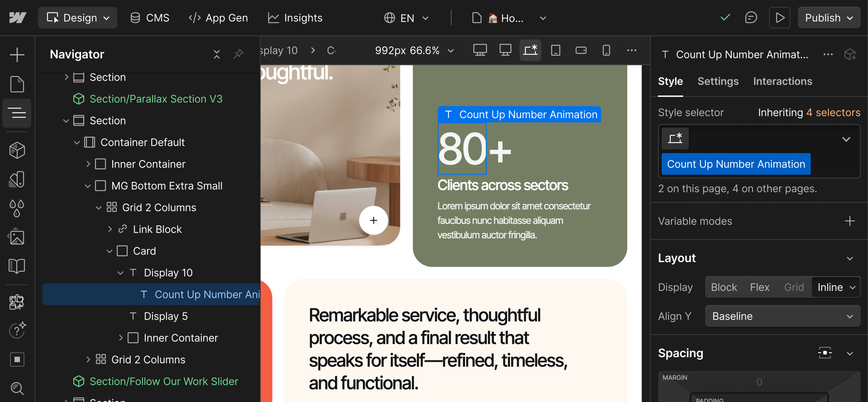The width and height of the screenshot is (868, 402).
Task: Expand the style selector dropdown chevron
Action: (846, 139)
